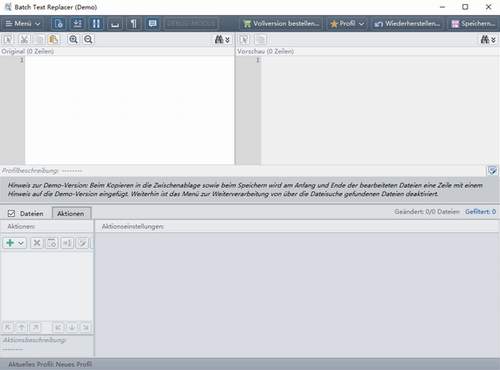Click the Aktionsbeschreibung label

[35, 340]
